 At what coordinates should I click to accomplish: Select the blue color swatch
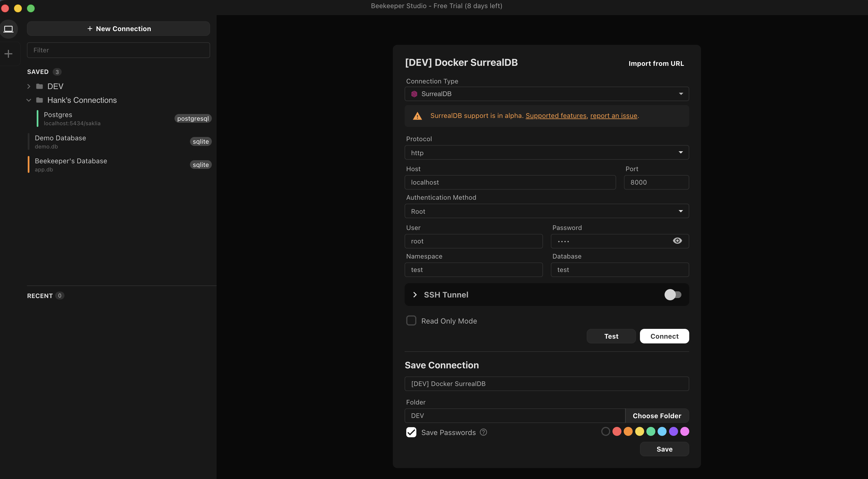[x=662, y=431]
